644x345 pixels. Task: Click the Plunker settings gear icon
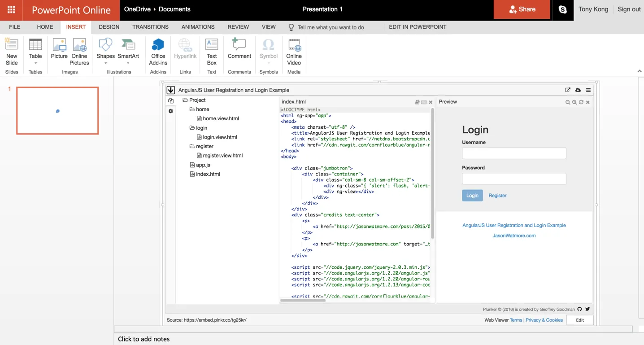click(171, 111)
